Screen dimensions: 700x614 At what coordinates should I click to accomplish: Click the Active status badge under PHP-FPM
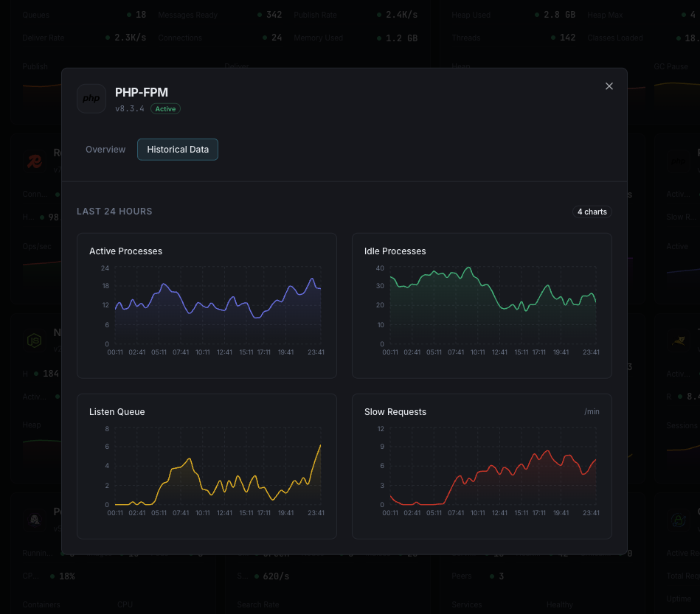coord(165,108)
